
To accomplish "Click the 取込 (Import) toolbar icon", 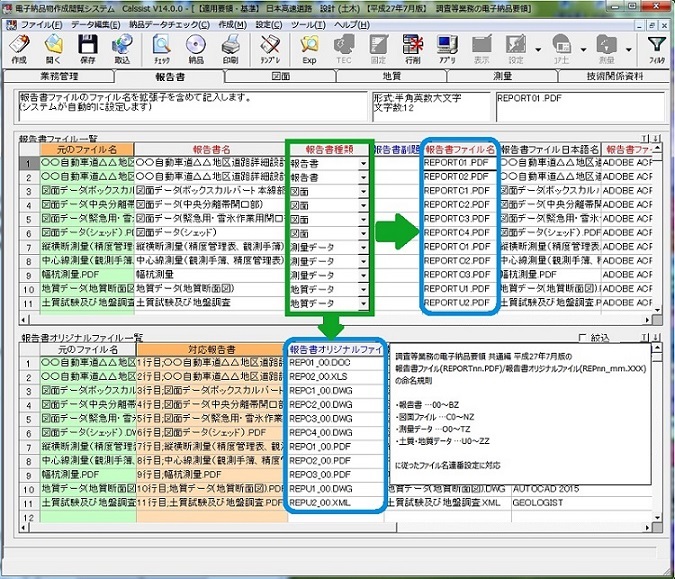I will click(122, 49).
